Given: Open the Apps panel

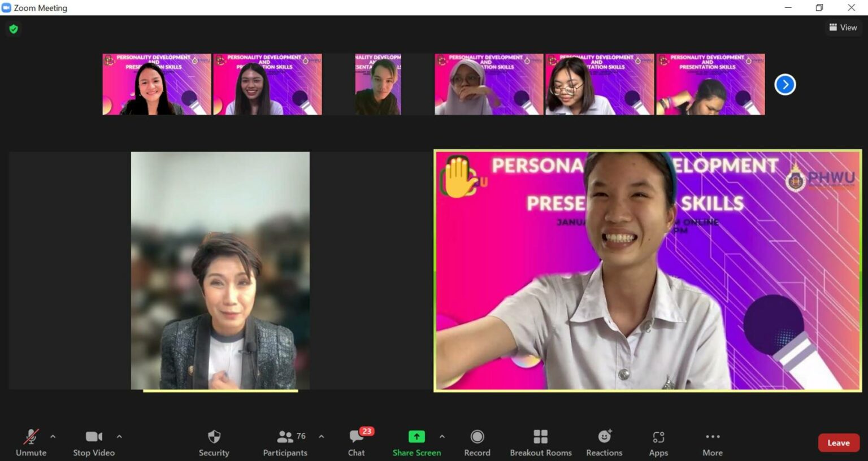Looking at the screenshot, I should [658, 442].
